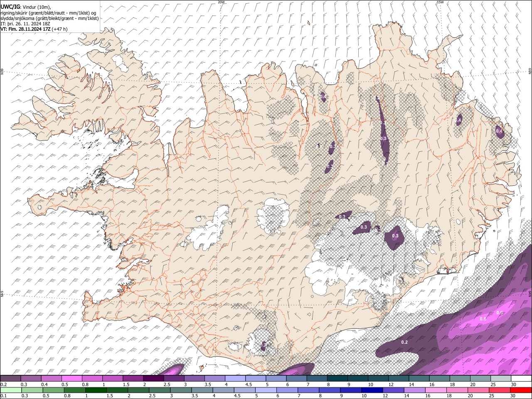
Task: Pick the 18 pink rain scale swatch
Action: point(458,390)
